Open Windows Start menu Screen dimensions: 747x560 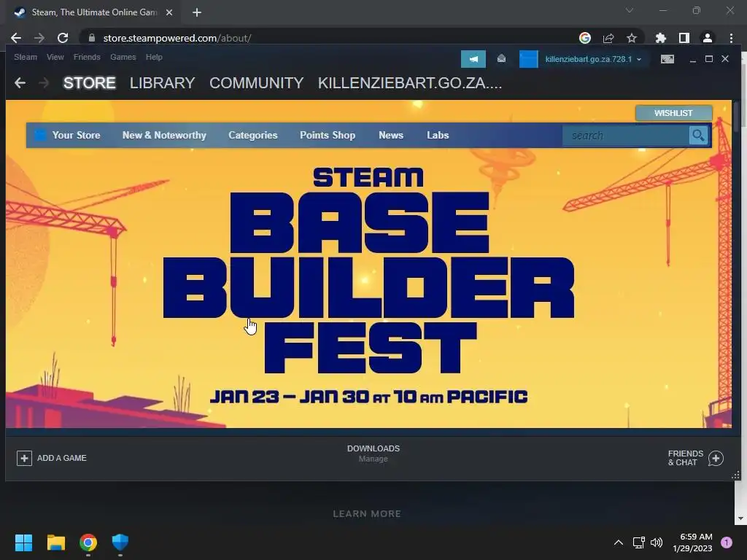pos(23,542)
